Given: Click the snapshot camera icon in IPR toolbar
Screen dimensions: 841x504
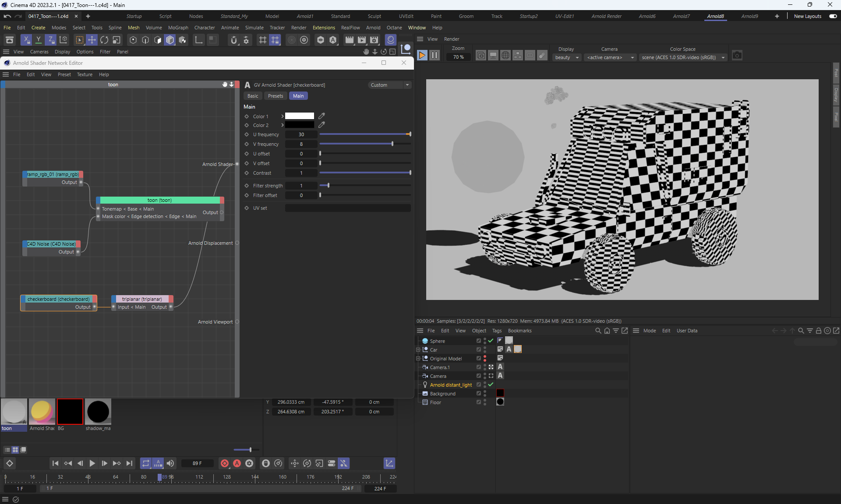Looking at the screenshot, I should click(x=737, y=56).
